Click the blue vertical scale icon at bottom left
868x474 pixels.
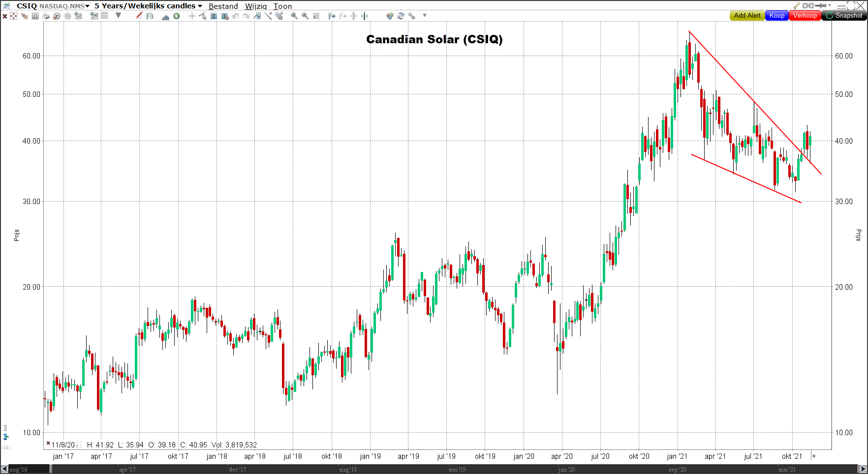[6, 437]
